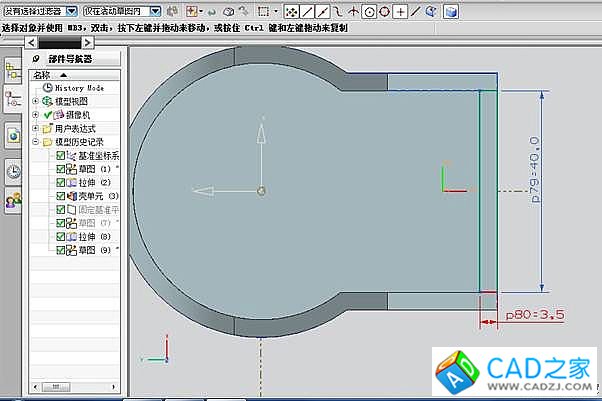Open the History clock sidebar tab
The image size is (602, 401).
coord(13,171)
